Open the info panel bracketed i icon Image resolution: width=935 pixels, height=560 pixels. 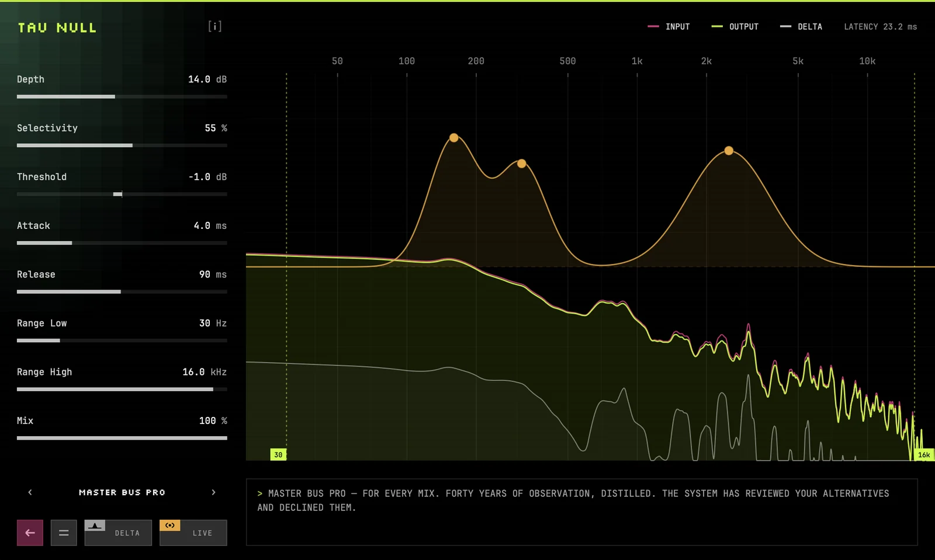(214, 26)
